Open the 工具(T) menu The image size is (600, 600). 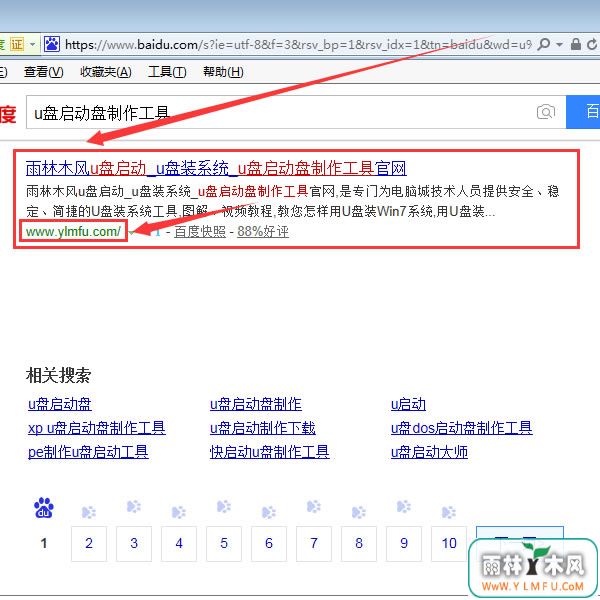[167, 72]
